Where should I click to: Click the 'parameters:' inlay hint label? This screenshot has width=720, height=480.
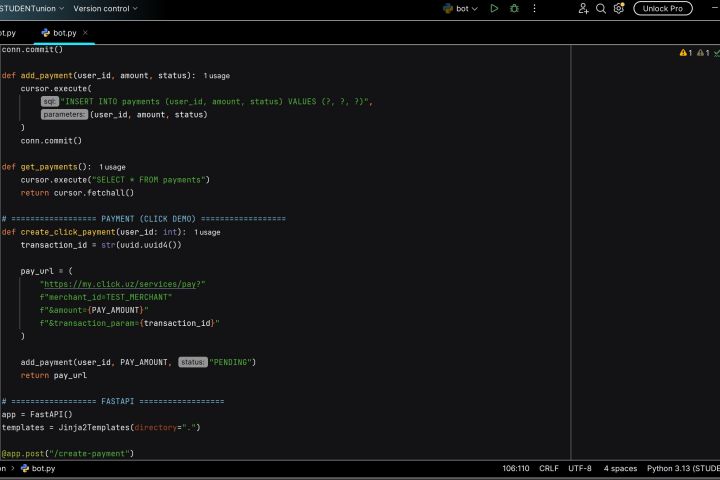[64, 114]
